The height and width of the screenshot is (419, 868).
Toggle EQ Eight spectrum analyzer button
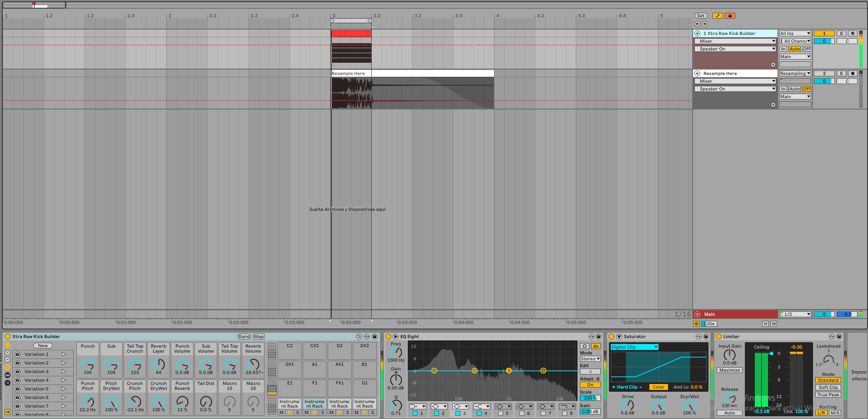[596, 346]
